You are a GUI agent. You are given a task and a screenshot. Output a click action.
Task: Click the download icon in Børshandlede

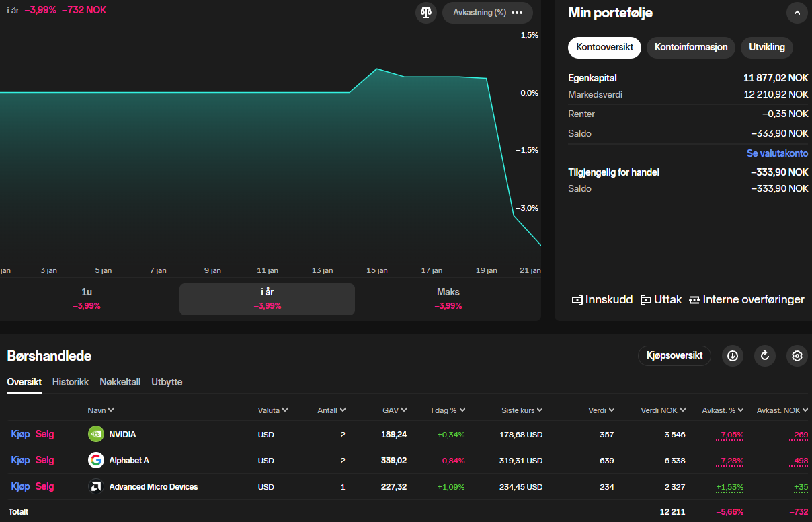(x=733, y=356)
